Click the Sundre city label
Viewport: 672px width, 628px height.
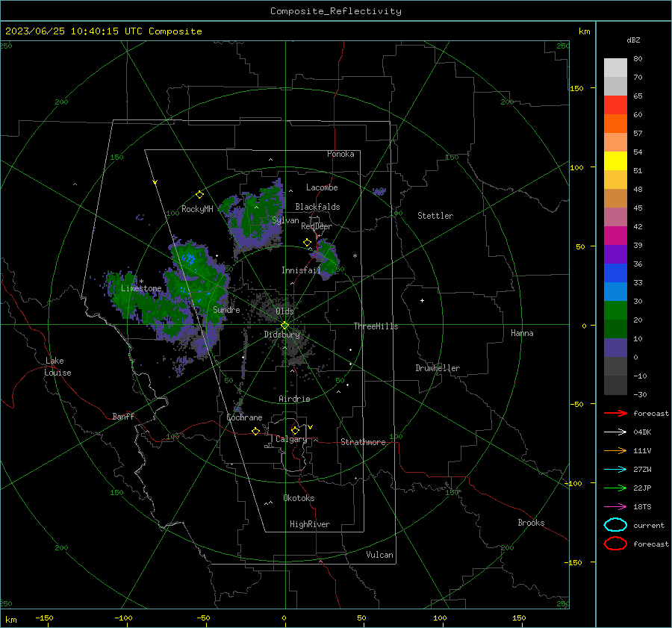pyautogui.click(x=226, y=309)
